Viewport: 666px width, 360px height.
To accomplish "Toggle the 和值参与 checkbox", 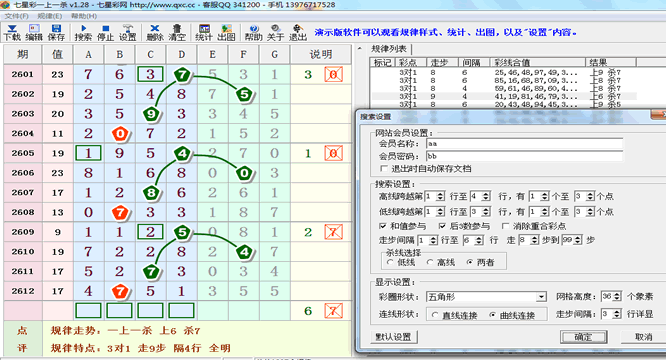I will click(x=383, y=226).
